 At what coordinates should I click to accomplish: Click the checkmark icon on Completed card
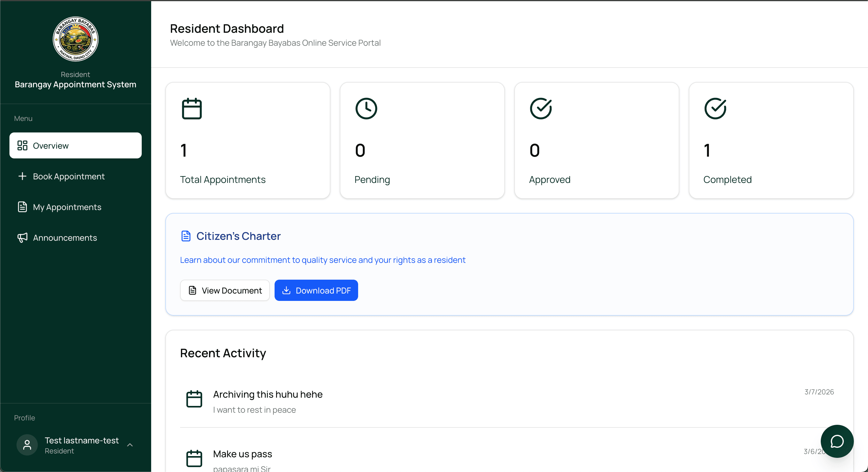(715, 108)
